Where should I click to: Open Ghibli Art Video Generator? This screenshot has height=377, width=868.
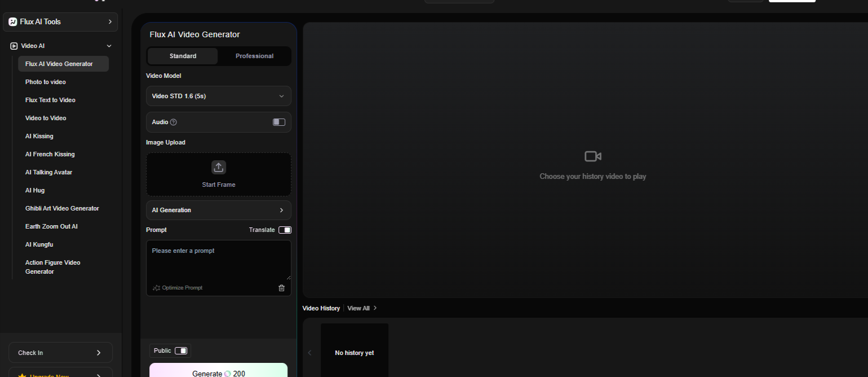pos(62,208)
